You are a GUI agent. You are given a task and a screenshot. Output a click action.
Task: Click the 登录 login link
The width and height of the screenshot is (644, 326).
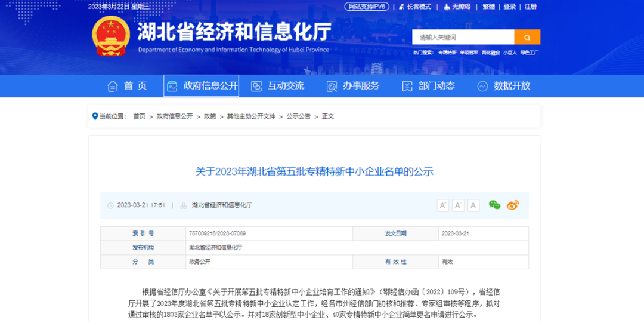pos(509,7)
